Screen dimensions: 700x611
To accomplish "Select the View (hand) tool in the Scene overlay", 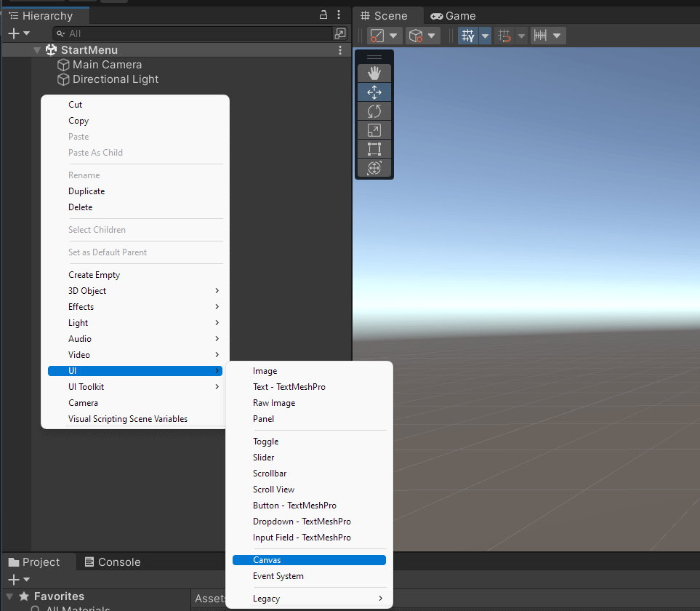I will tap(374, 73).
